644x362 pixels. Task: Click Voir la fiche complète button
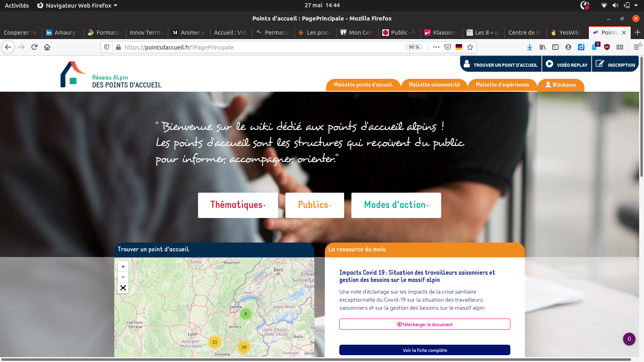425,350
